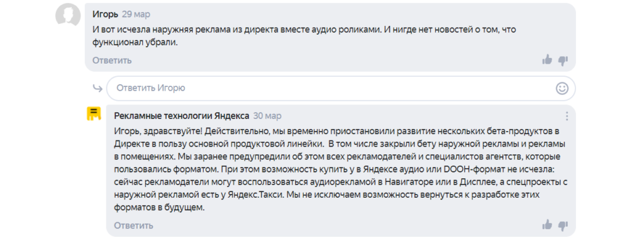644x250 pixels.
Task: Click the '29 мар' comment date
Action: (136, 14)
